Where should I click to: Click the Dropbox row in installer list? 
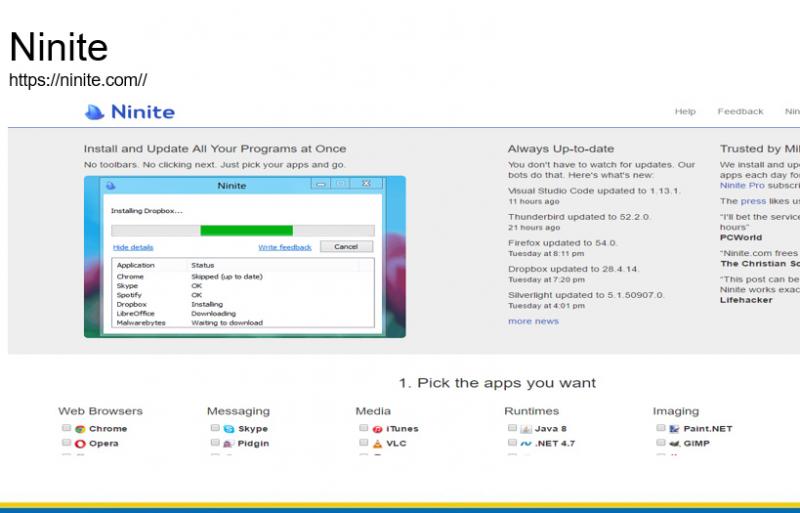click(243, 304)
